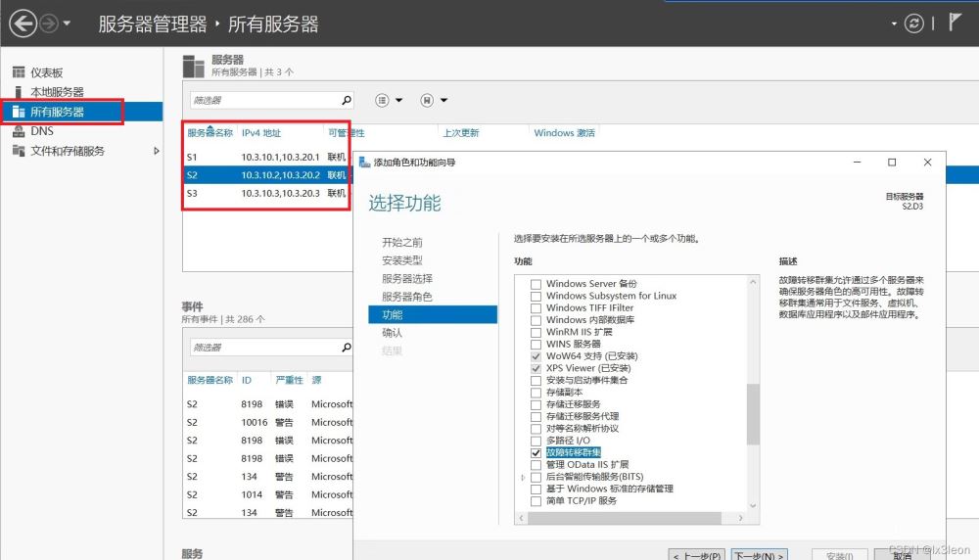Click the 筛选器 filter input for servers

264,100
